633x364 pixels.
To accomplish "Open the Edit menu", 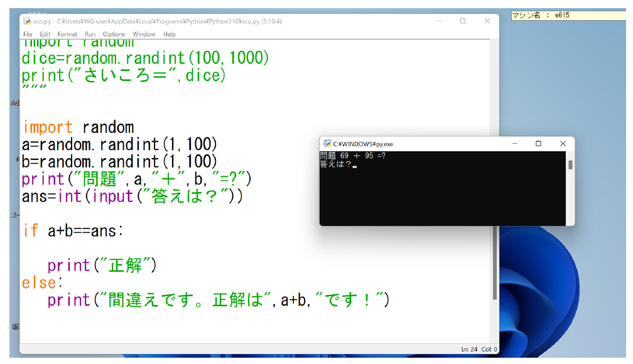I will [x=45, y=34].
